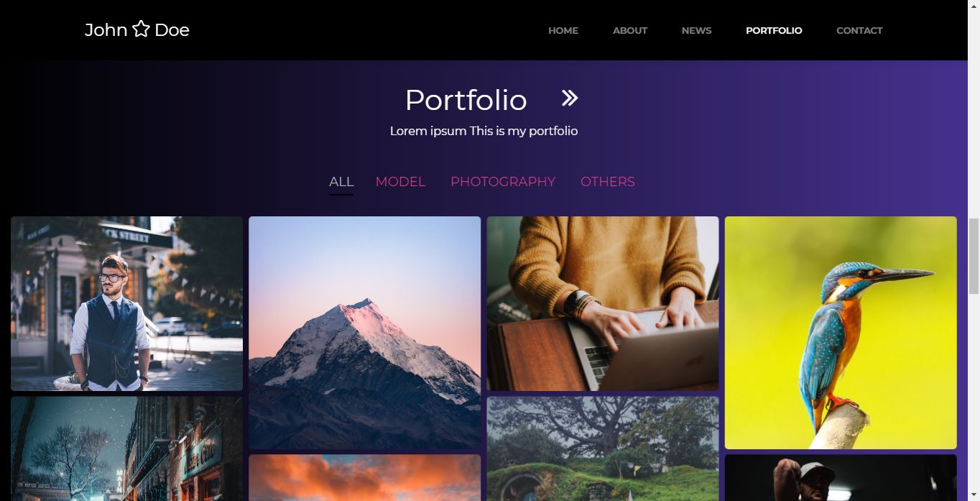The height and width of the screenshot is (501, 980).
Task: Open the kingfisher bird photo
Action: pyautogui.click(x=841, y=333)
